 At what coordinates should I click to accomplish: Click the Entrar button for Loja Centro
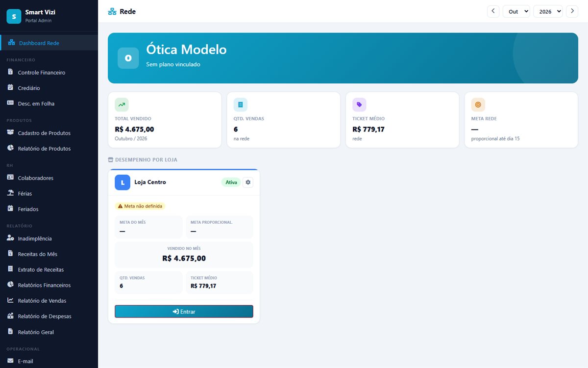tap(184, 312)
